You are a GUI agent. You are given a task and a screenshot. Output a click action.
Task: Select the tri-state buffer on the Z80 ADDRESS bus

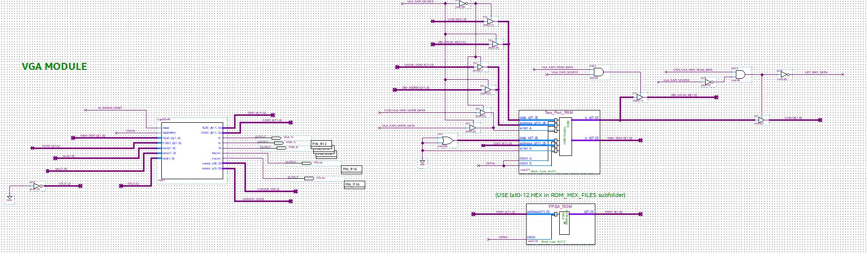tap(488, 90)
